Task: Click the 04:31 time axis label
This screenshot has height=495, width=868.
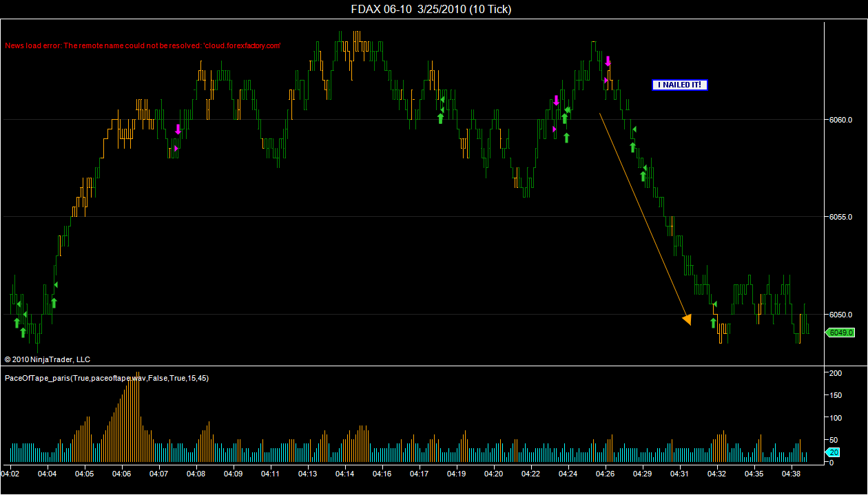Action: click(680, 474)
